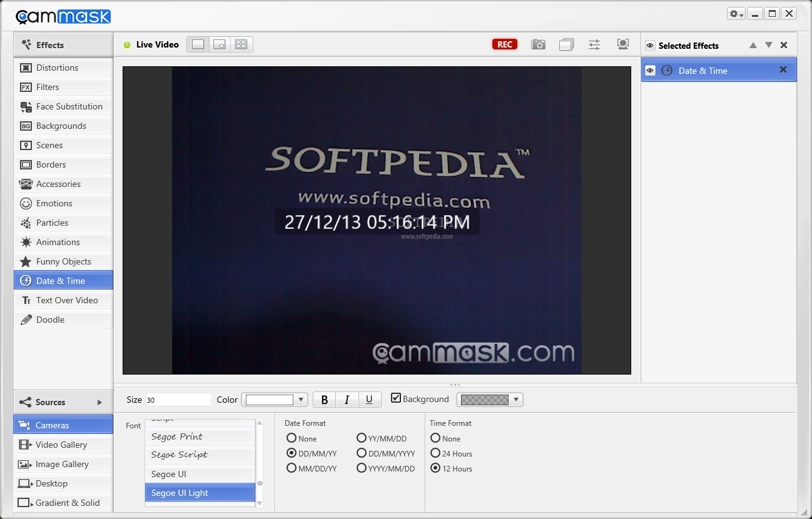The height and width of the screenshot is (519, 812).
Task: Select the Video Gallery source
Action: pyautogui.click(x=63, y=445)
